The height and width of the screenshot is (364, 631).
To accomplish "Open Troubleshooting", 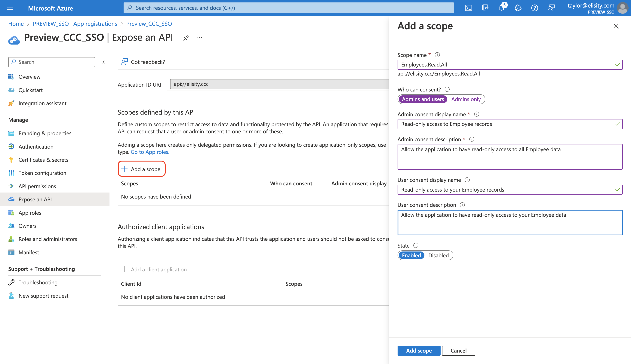I will click(x=38, y=282).
